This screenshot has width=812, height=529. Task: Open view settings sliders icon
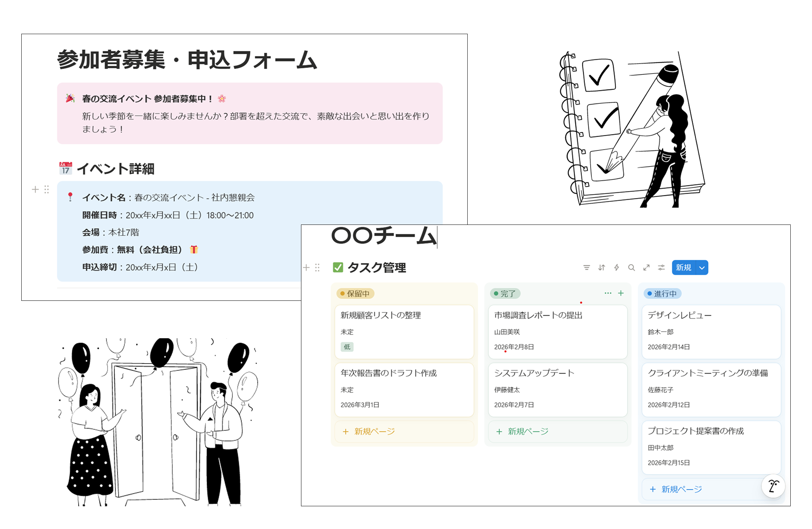(661, 267)
